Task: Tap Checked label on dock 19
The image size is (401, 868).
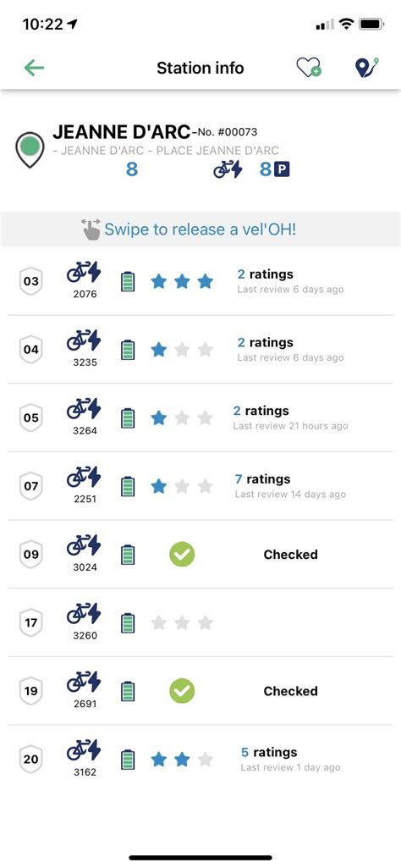Action: click(290, 691)
